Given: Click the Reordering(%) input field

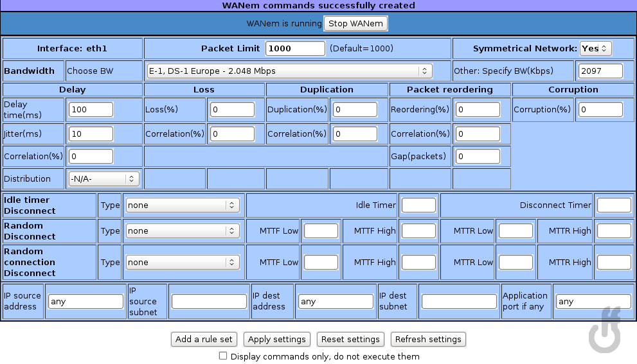Looking at the screenshot, I should pos(478,110).
